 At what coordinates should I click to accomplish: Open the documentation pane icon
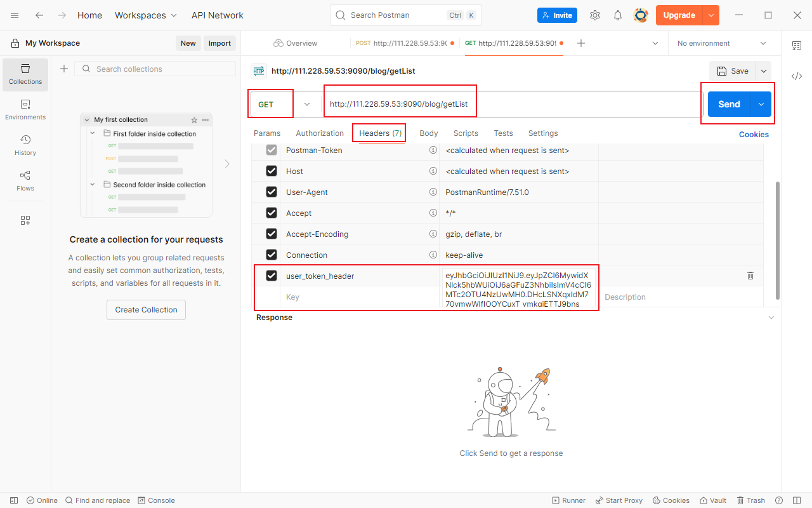click(797, 45)
